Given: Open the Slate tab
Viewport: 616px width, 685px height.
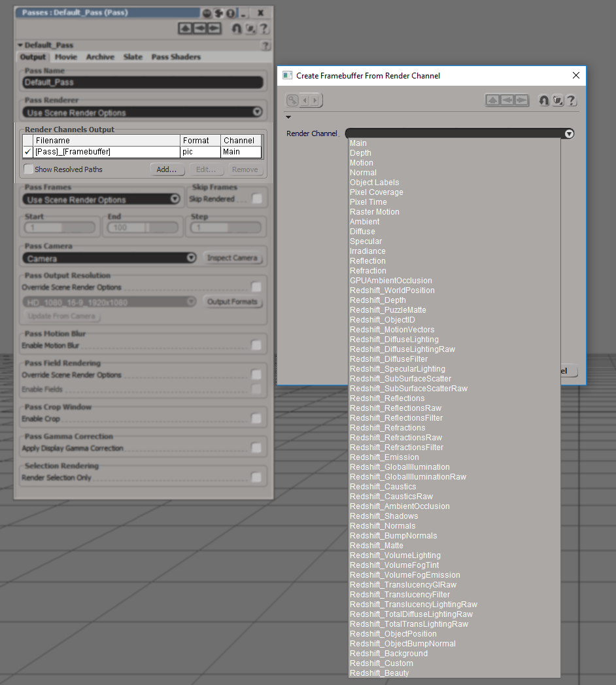Looking at the screenshot, I should click(133, 57).
